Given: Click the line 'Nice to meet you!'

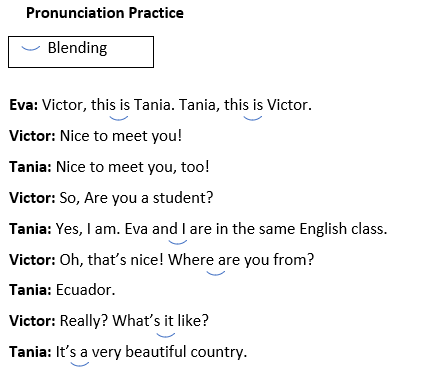Looking at the screenshot, I should tap(121, 136).
